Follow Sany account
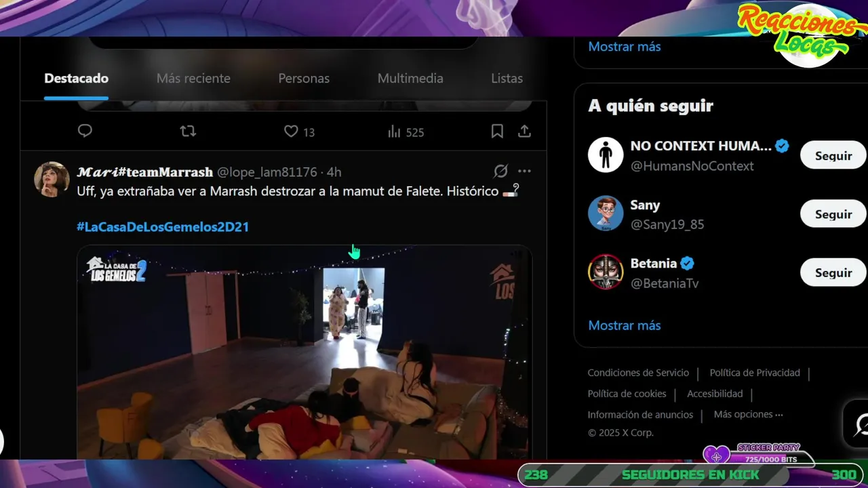The image size is (868, 488). 833,214
